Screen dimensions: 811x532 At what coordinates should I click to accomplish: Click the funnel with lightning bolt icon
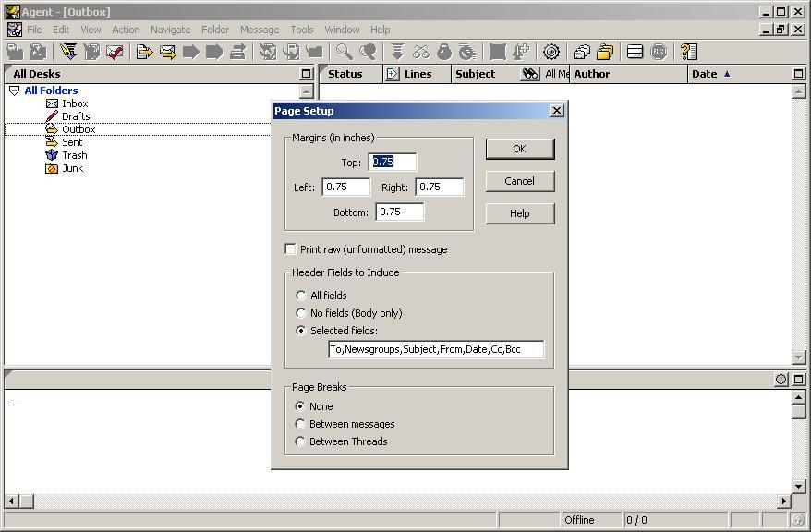68,52
